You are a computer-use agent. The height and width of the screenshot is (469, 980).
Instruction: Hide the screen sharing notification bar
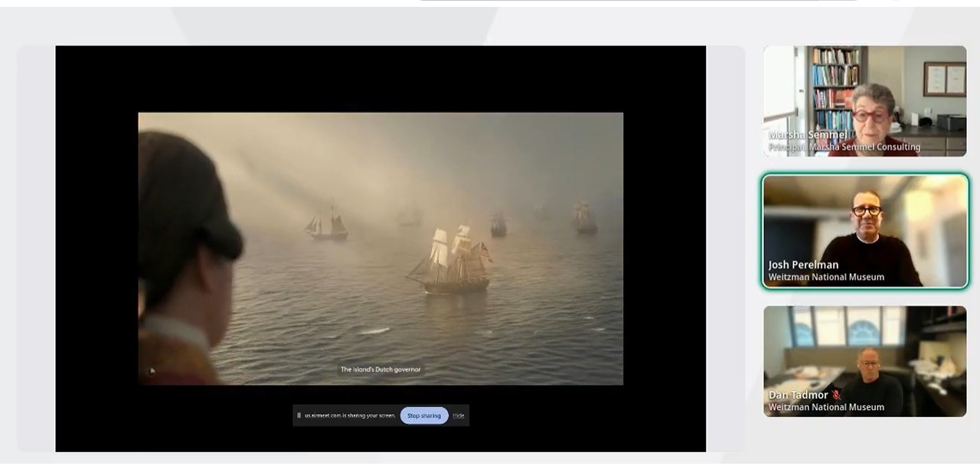pos(459,415)
